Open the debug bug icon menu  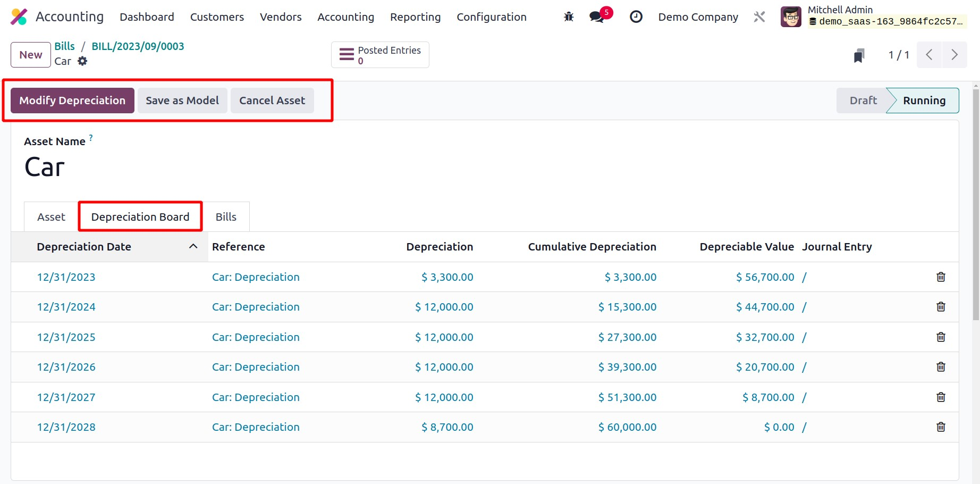569,17
